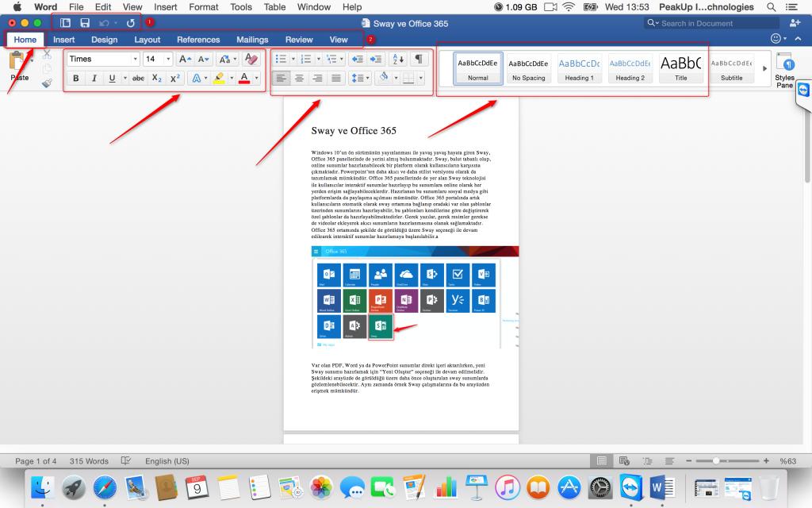Apply strikethrough with the abc icon

coord(138,79)
